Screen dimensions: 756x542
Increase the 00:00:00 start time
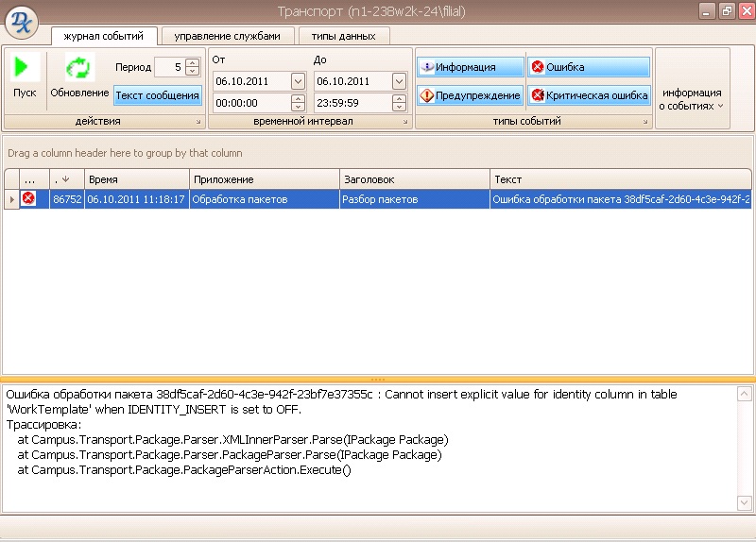coord(299,98)
